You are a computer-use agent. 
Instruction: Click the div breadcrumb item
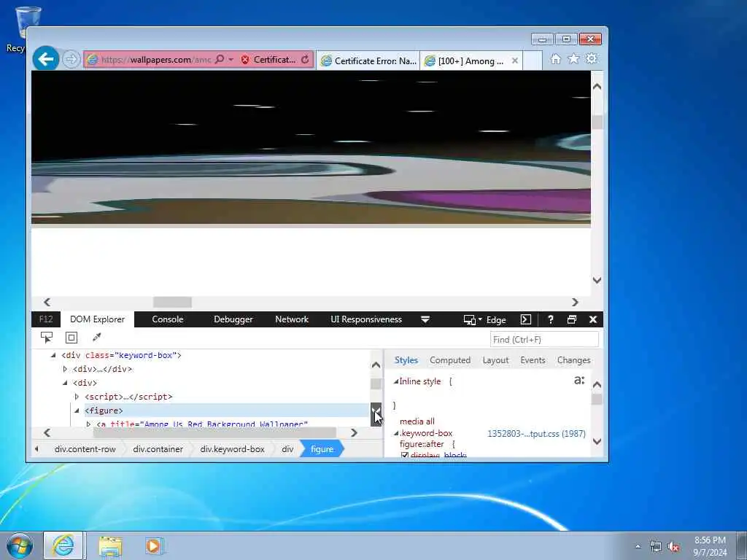287,449
